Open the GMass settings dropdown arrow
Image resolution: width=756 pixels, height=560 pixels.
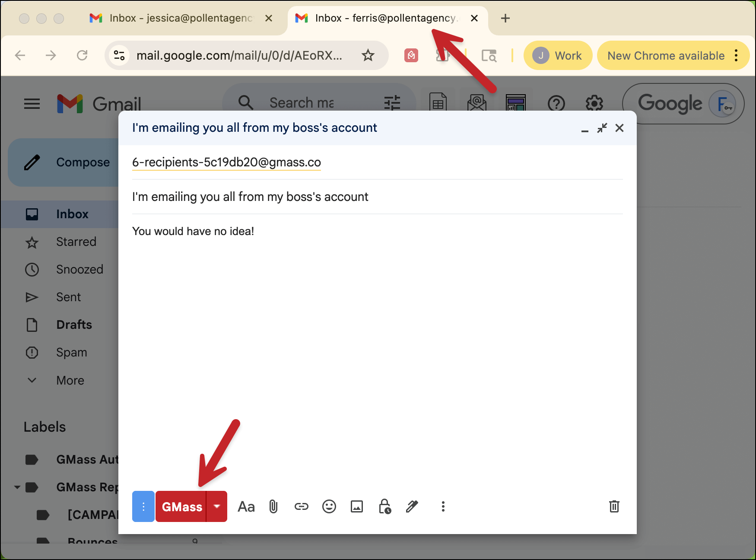(x=217, y=506)
